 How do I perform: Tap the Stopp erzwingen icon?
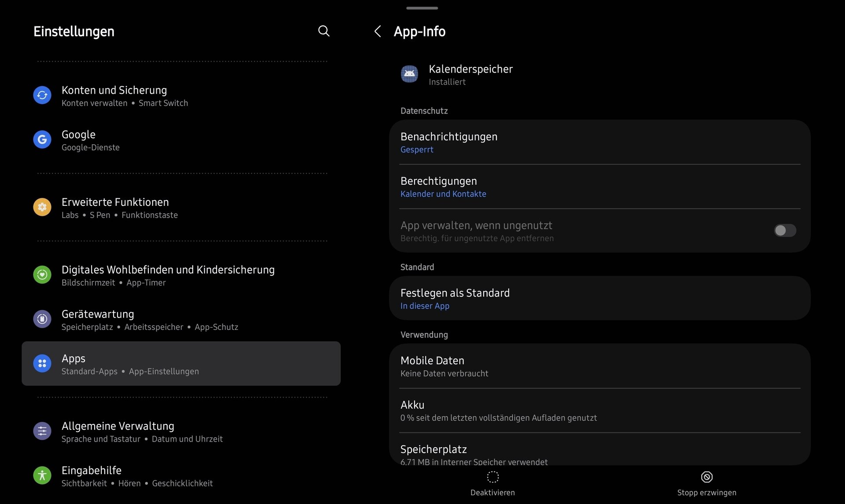pyautogui.click(x=707, y=477)
